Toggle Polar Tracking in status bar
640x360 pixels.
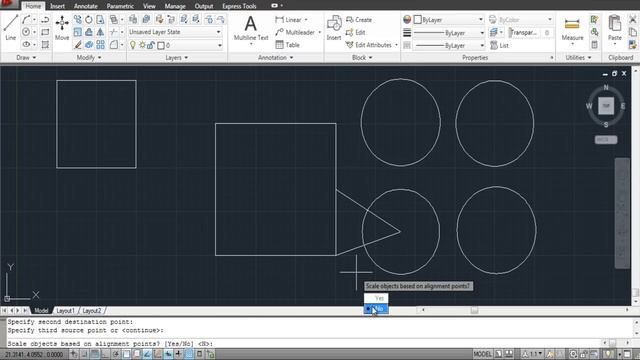[x=116, y=354]
